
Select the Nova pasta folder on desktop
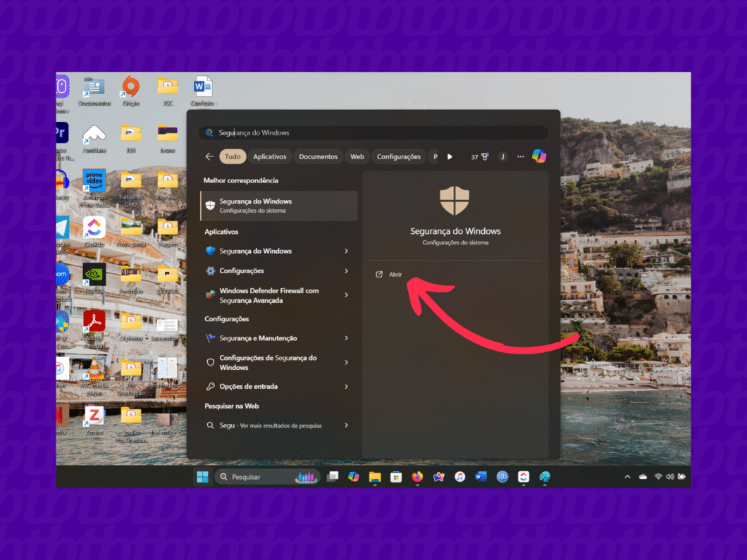pyautogui.click(x=131, y=233)
